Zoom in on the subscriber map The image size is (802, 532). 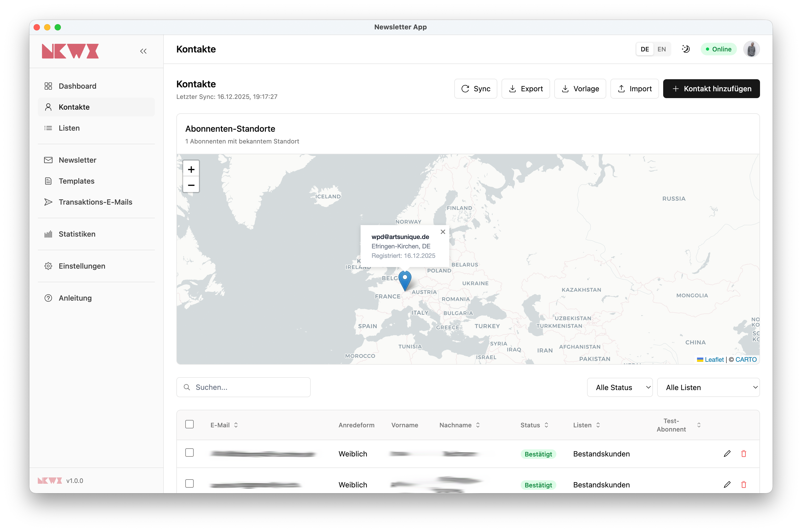pos(191,169)
